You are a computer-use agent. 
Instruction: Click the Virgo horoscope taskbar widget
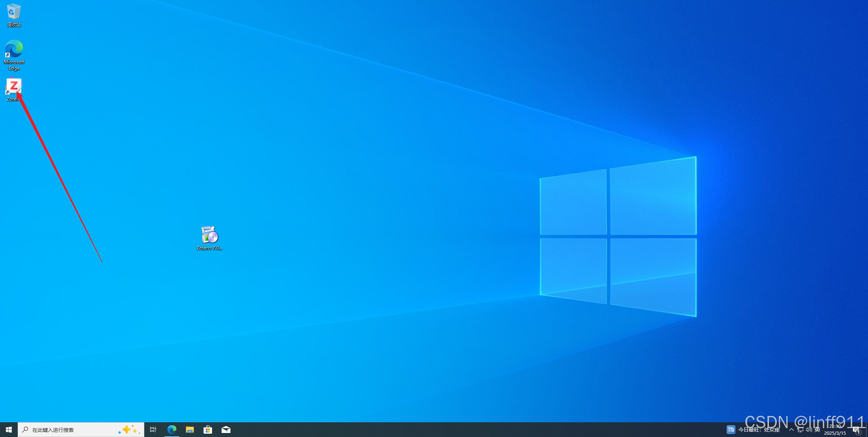(754, 430)
